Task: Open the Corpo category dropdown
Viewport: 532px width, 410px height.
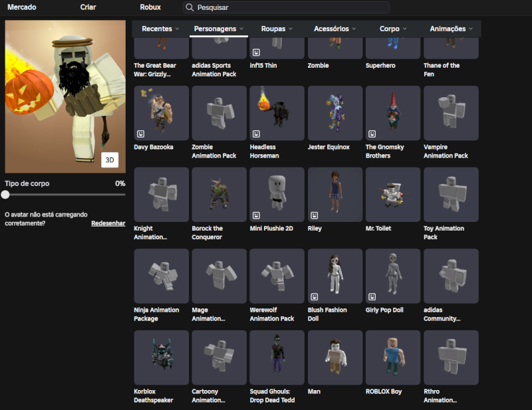Action: 393,29
